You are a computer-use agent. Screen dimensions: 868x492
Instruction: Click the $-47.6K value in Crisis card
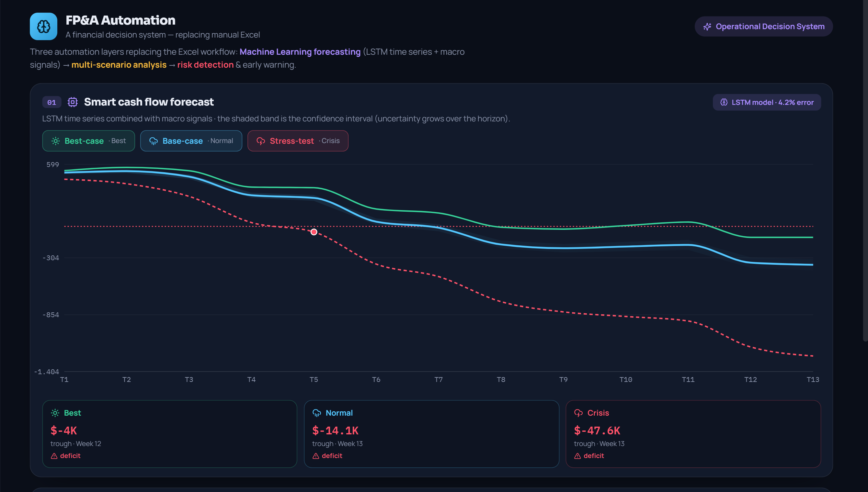click(x=597, y=430)
